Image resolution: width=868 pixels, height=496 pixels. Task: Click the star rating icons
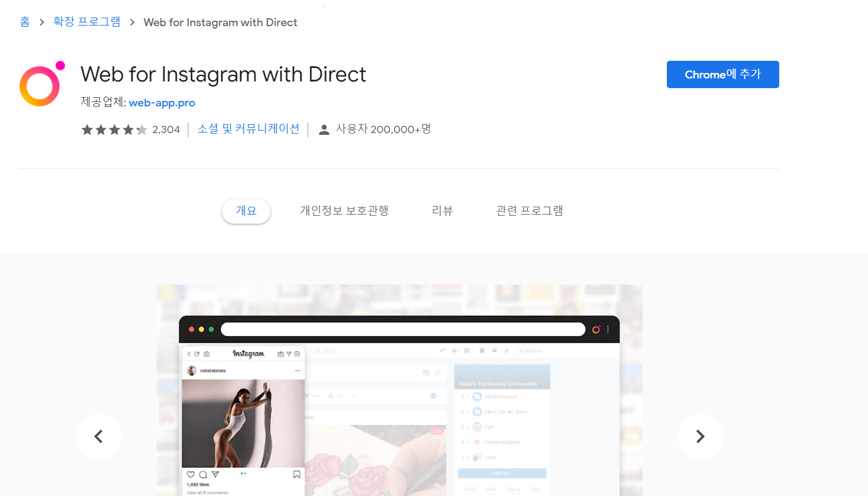click(114, 129)
